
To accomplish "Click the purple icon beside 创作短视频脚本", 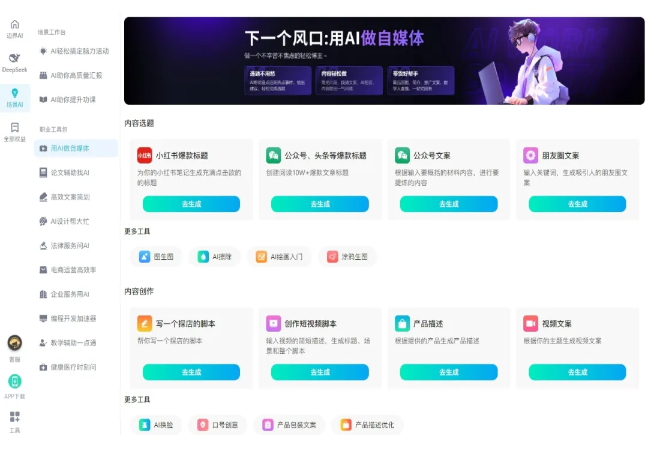I will (x=274, y=323).
